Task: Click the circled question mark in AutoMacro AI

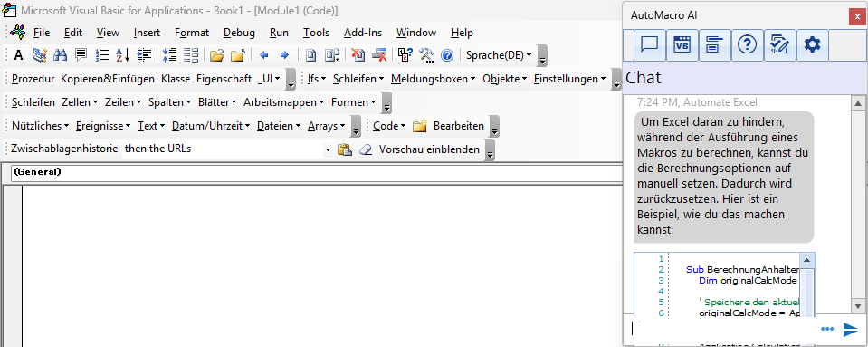Action: point(747,45)
